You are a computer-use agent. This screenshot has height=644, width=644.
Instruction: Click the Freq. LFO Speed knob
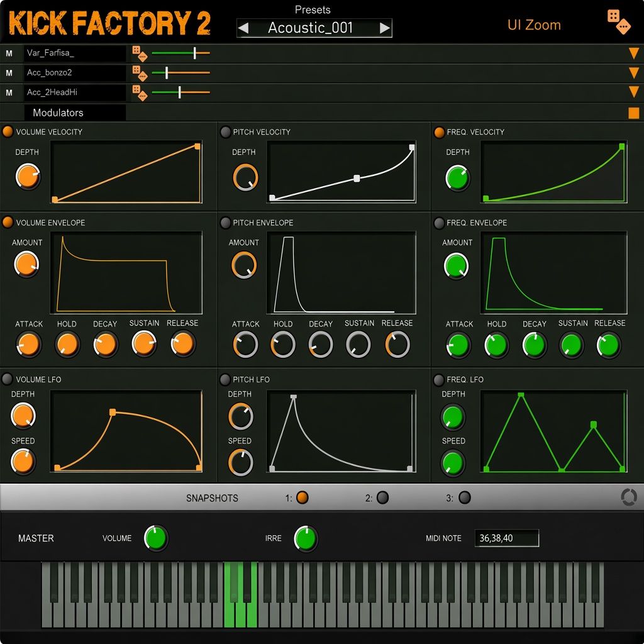tap(453, 464)
